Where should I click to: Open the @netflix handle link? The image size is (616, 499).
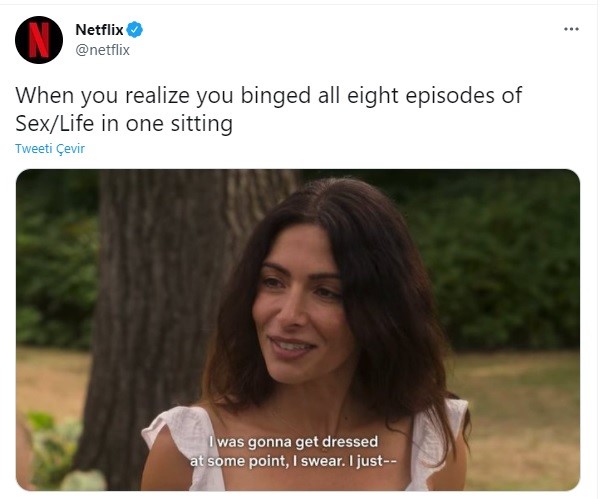[102, 50]
